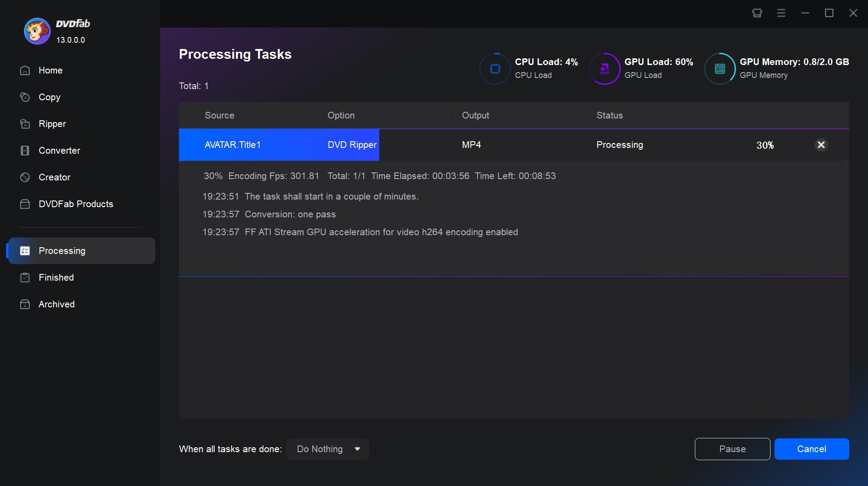Viewport: 868px width, 486px height.
Task: Select 'Do Nothing' post-task dropdown
Action: pos(328,449)
